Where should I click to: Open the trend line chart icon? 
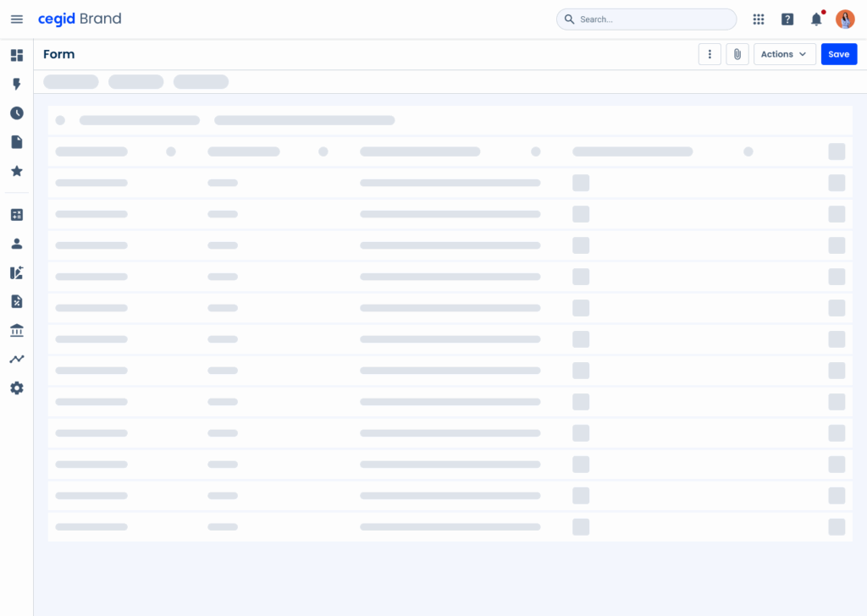[17, 359]
